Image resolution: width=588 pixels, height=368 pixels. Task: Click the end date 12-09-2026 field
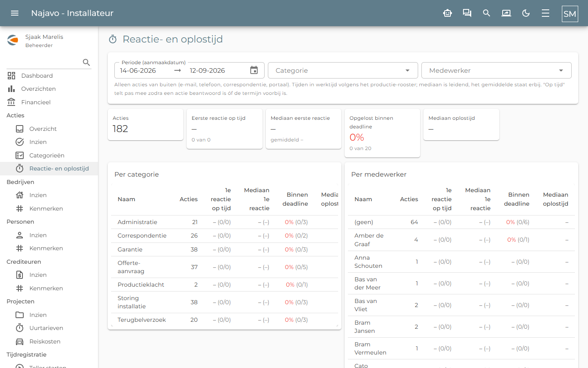(x=207, y=70)
